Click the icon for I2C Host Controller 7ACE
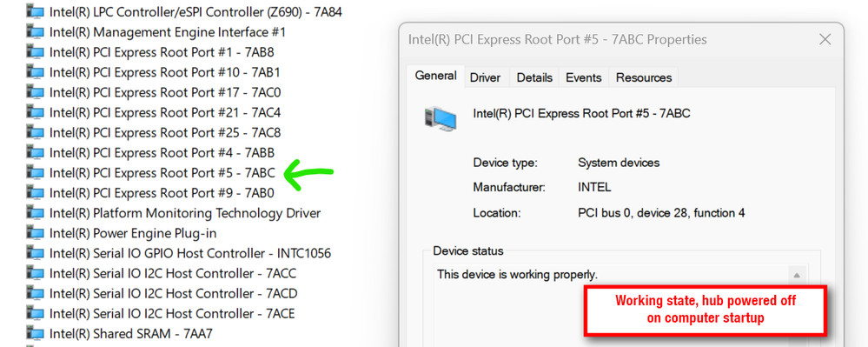Image resolution: width=868 pixels, height=347 pixels. point(35,314)
